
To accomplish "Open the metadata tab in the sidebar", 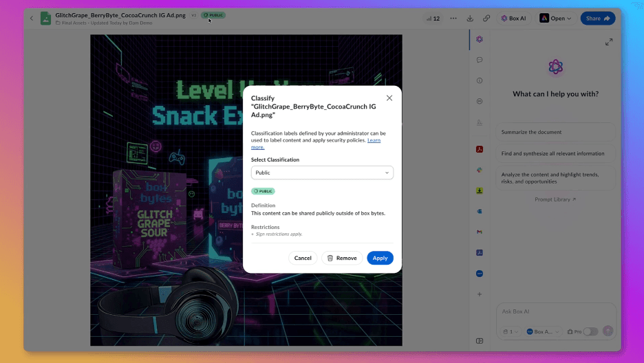I will 480,101.
